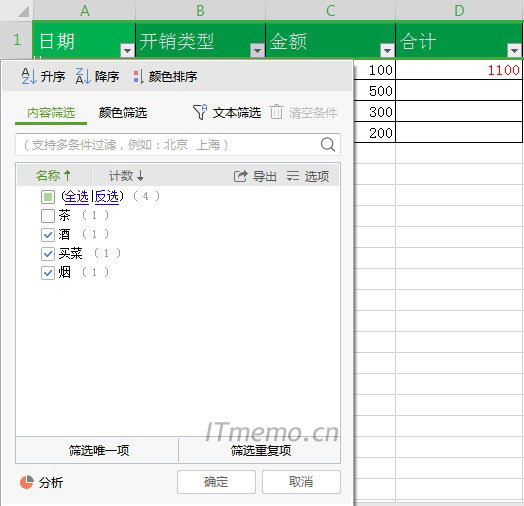This screenshot has height=506, width=524.
Task: Sort descending with the 降序 icon
Action: tap(83, 76)
